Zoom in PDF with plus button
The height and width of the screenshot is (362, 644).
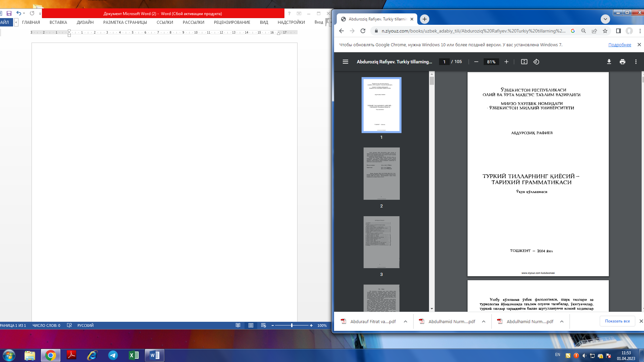[506, 62]
